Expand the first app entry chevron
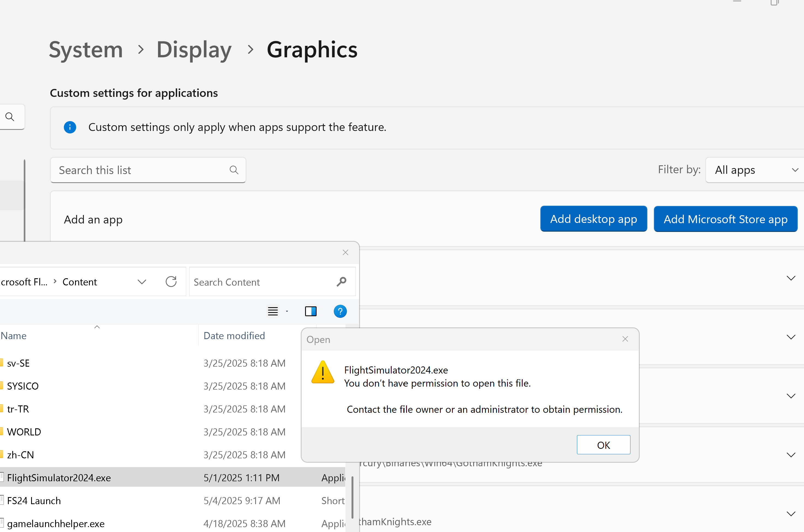This screenshot has height=532, width=804. click(x=791, y=278)
